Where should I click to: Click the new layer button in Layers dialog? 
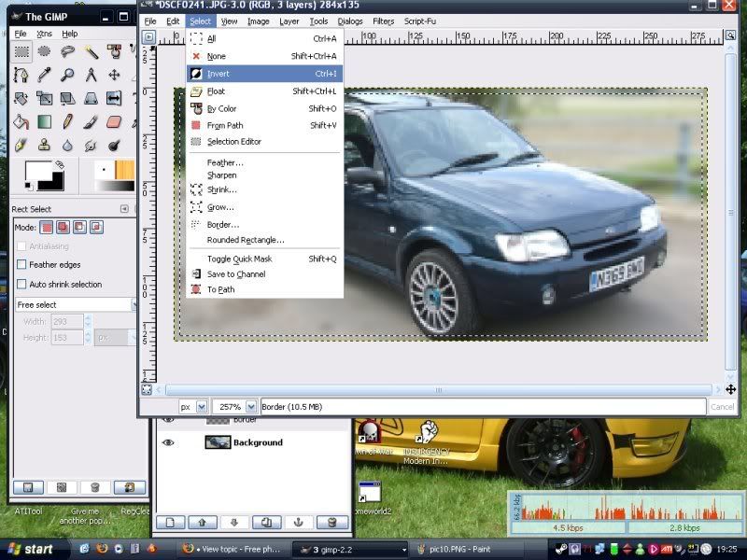(170, 523)
